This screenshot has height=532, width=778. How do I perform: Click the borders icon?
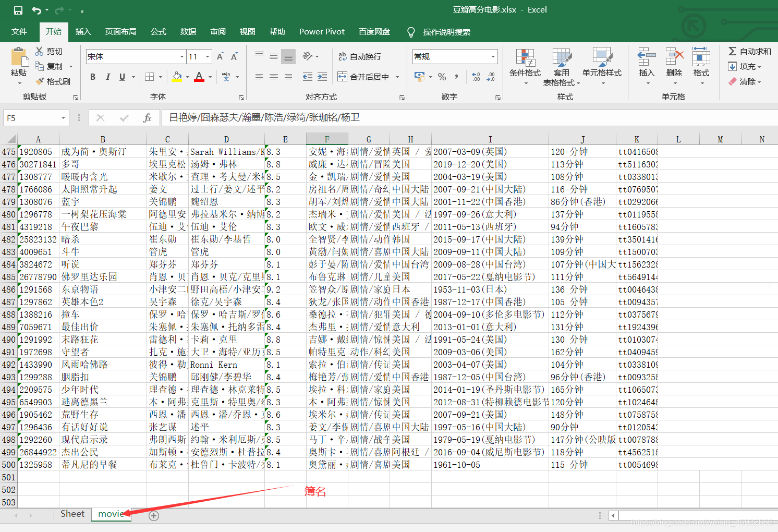pyautogui.click(x=150, y=77)
